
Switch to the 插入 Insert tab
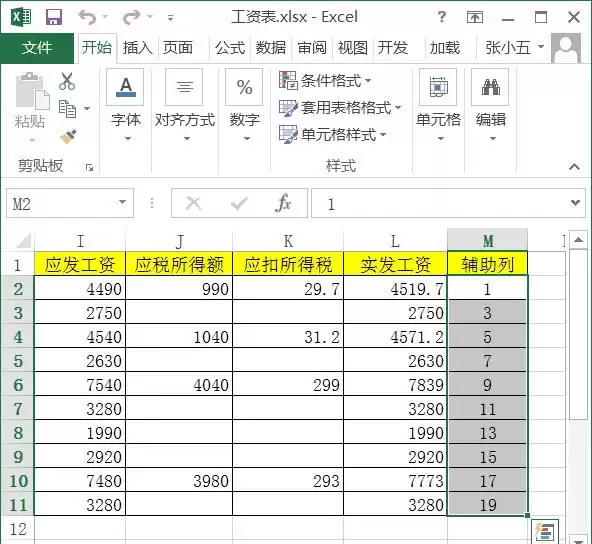point(137,48)
